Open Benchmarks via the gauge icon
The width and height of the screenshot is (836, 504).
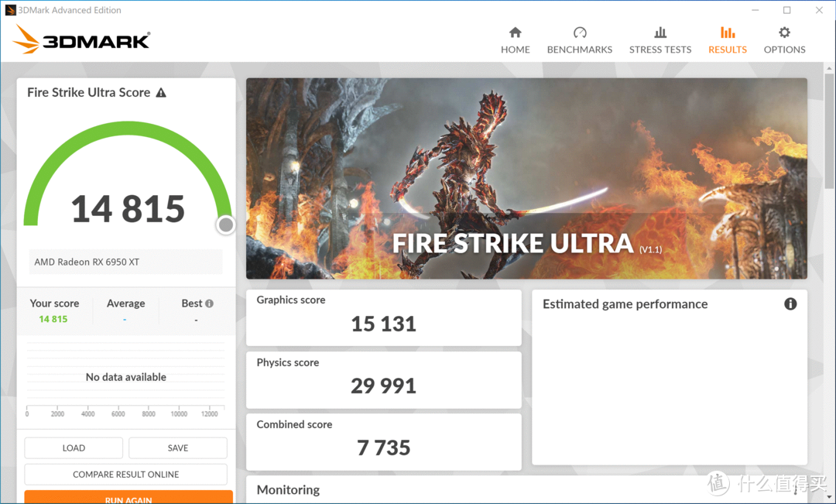[580, 33]
